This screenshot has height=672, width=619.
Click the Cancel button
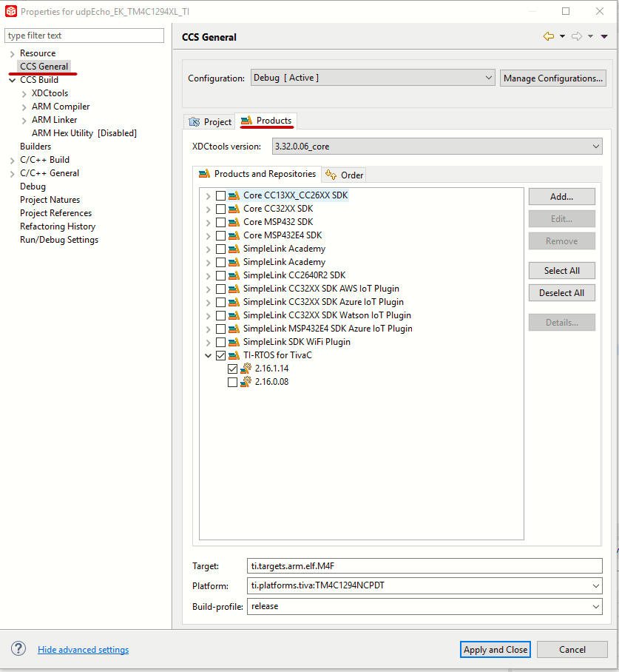(x=572, y=649)
